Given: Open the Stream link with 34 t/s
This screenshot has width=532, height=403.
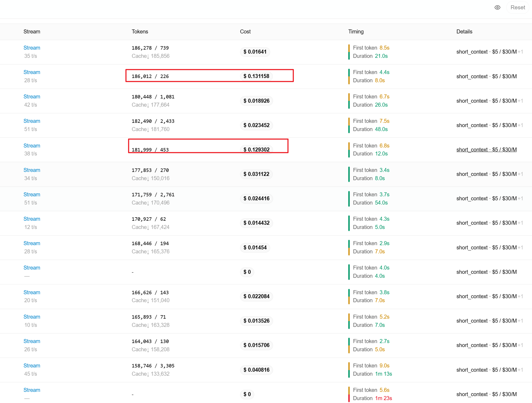Looking at the screenshot, I should pyautogui.click(x=32, y=170).
